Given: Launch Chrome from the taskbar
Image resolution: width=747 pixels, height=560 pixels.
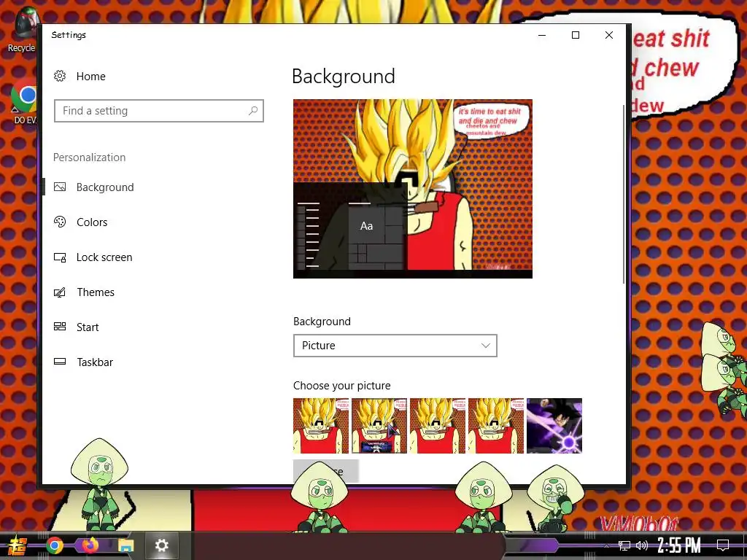Looking at the screenshot, I should [x=54, y=545].
